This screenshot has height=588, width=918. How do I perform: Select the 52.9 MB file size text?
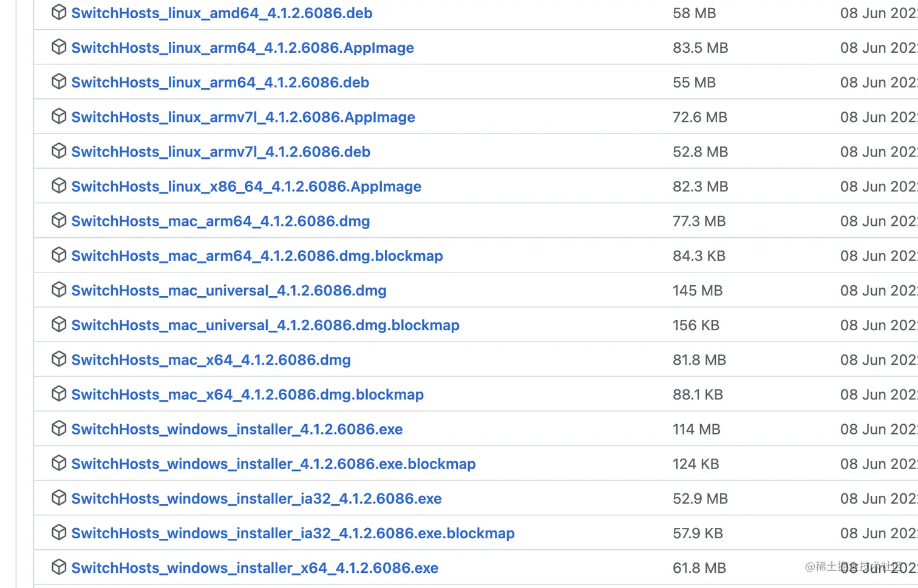click(700, 498)
